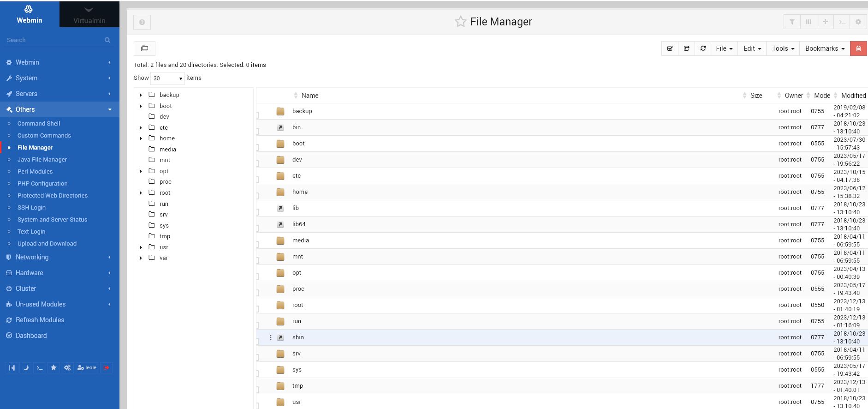Click the new tab icon above the tree
Screen dimensions: 868x409
(144, 48)
